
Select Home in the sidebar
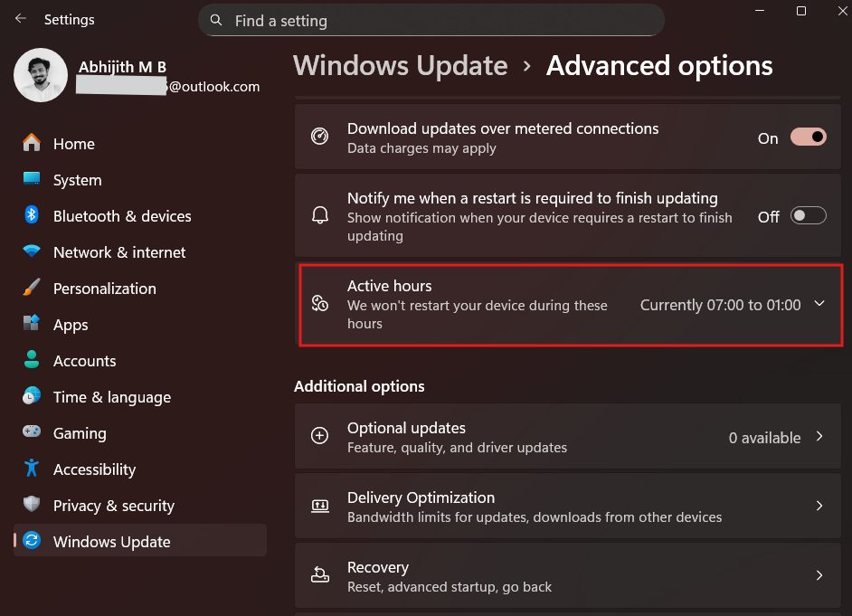click(x=71, y=144)
